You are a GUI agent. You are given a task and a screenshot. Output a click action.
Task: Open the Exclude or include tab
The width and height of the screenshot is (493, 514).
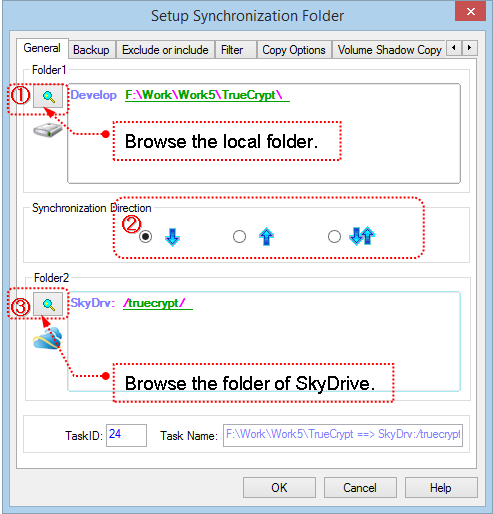tap(165, 50)
